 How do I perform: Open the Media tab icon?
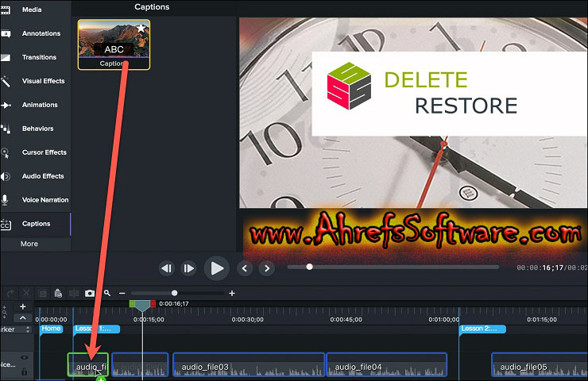pos(6,10)
